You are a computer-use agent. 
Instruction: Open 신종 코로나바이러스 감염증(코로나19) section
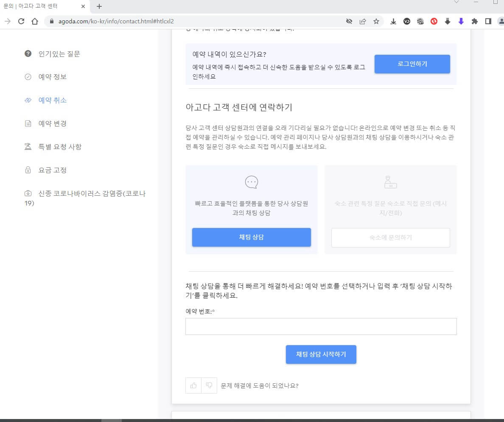tap(85, 198)
